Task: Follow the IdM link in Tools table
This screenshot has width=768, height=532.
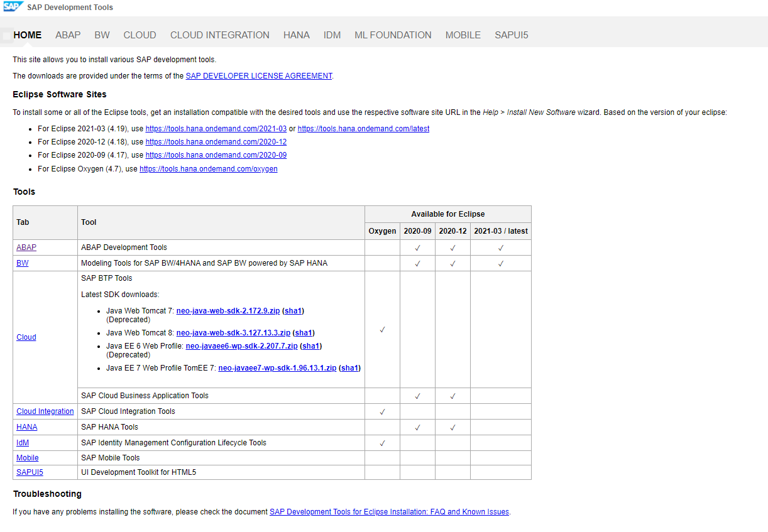Action: pos(23,443)
